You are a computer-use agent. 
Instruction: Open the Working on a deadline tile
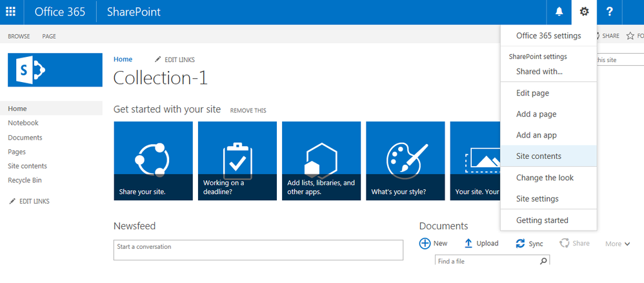tap(237, 161)
